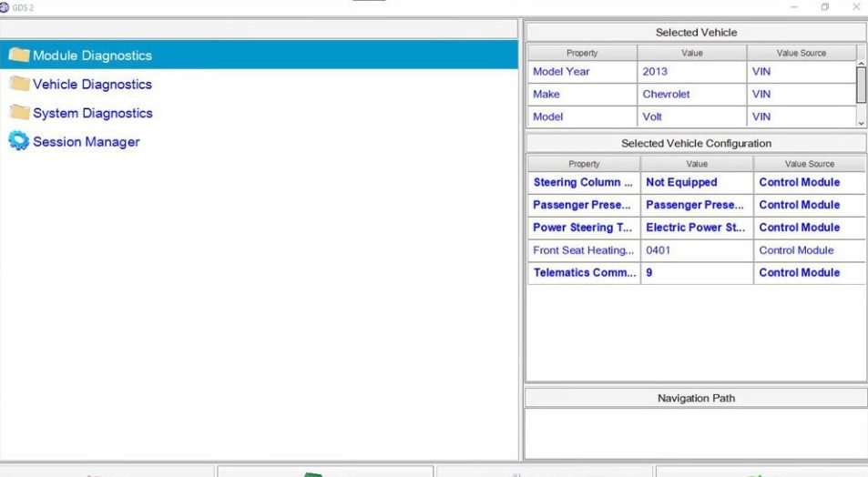Select the Not Equipped value cell
The width and height of the screenshot is (868, 477).
(x=697, y=182)
